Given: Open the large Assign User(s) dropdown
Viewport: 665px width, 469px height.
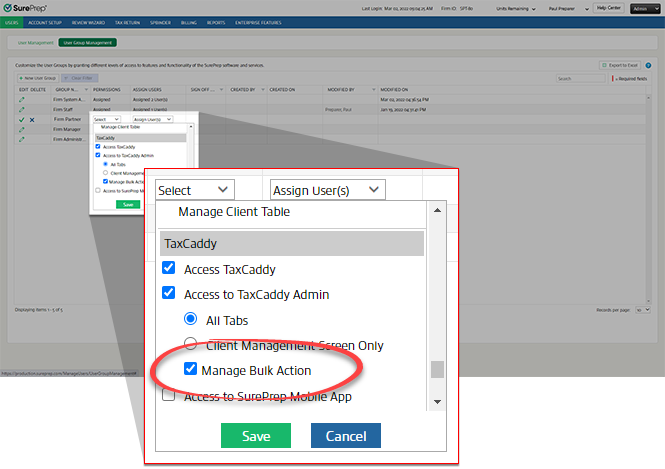Looking at the screenshot, I should tap(327, 190).
